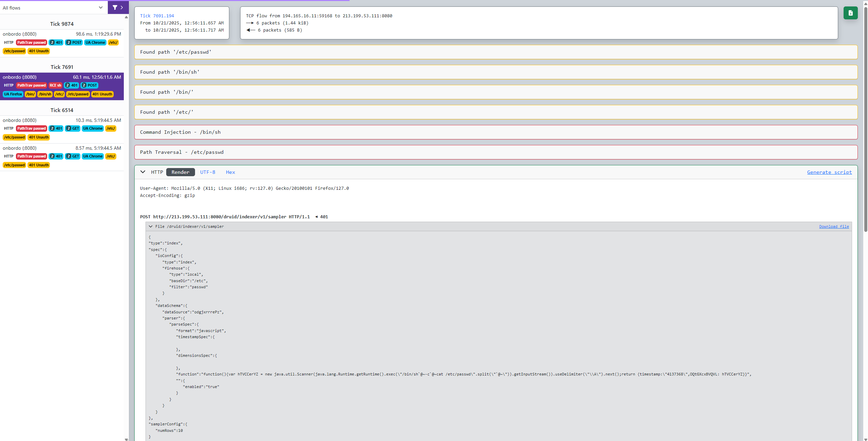Select the Render view button
This screenshot has height=441, width=868.
[180, 172]
